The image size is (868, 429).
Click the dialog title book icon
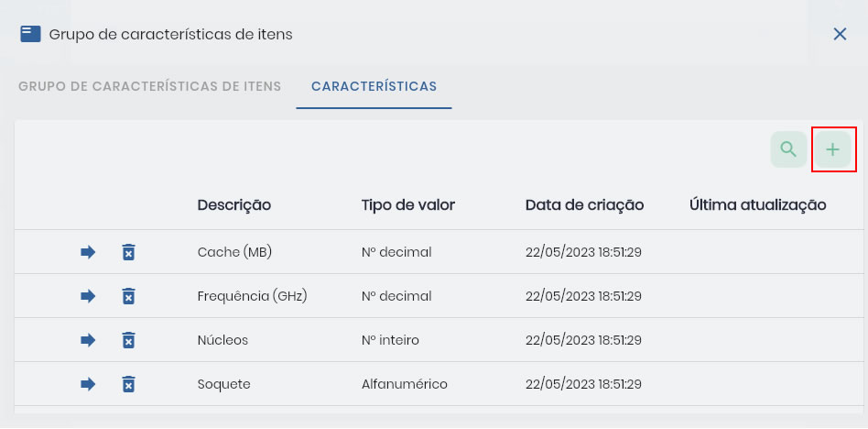point(30,34)
